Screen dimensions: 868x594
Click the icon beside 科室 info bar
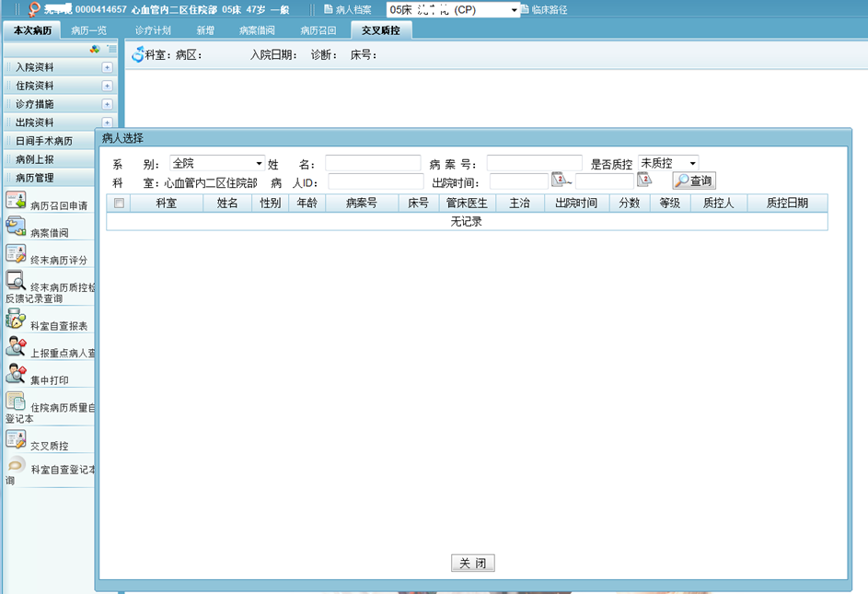click(x=138, y=55)
